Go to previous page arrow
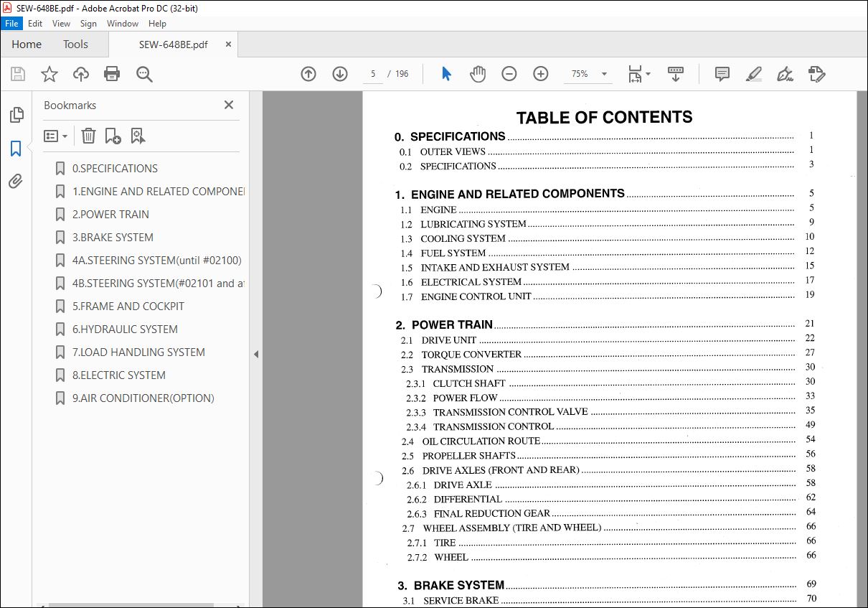The width and height of the screenshot is (868, 608). [x=308, y=74]
